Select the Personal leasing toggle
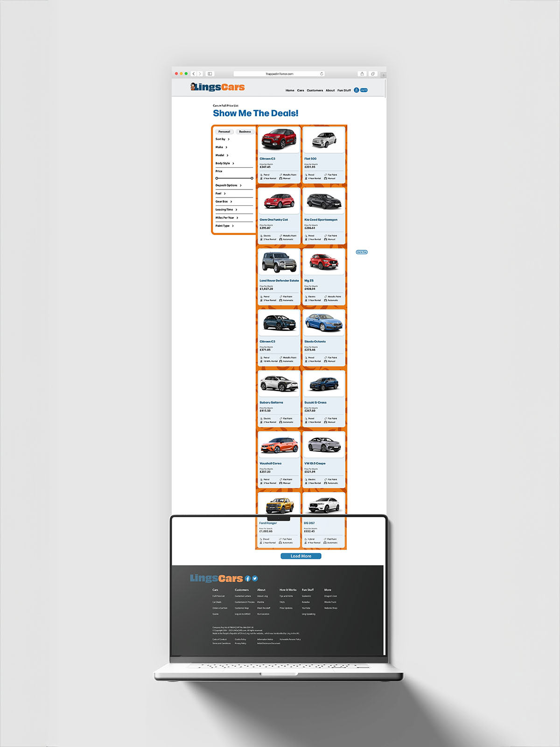Viewport: 560px width, 747px height. pyautogui.click(x=224, y=132)
